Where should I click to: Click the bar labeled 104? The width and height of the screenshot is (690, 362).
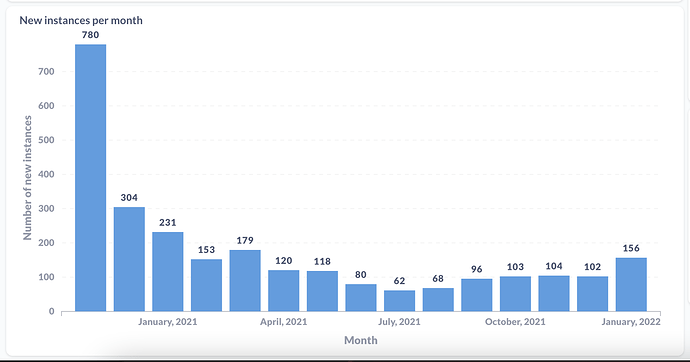554,293
